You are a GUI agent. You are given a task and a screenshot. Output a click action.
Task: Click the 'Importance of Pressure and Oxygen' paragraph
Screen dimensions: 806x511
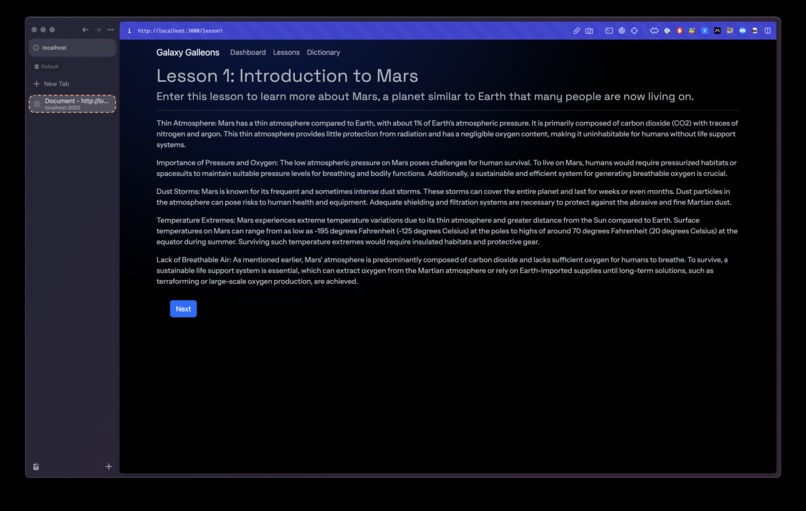pos(447,168)
